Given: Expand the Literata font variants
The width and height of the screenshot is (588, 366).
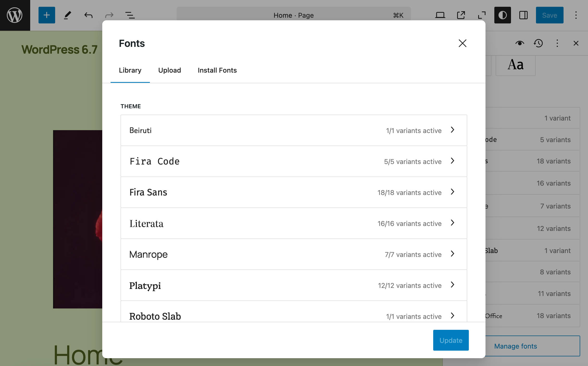Looking at the screenshot, I should 453,223.
